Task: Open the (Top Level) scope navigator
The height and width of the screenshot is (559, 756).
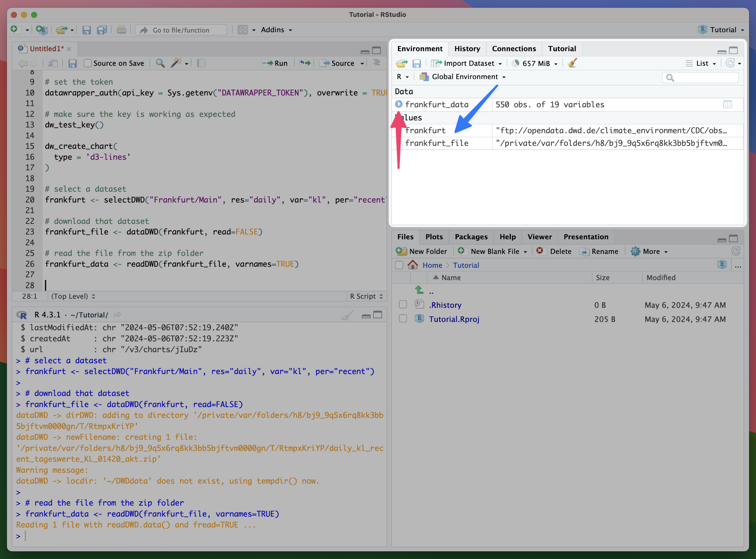Action: pyautogui.click(x=73, y=296)
